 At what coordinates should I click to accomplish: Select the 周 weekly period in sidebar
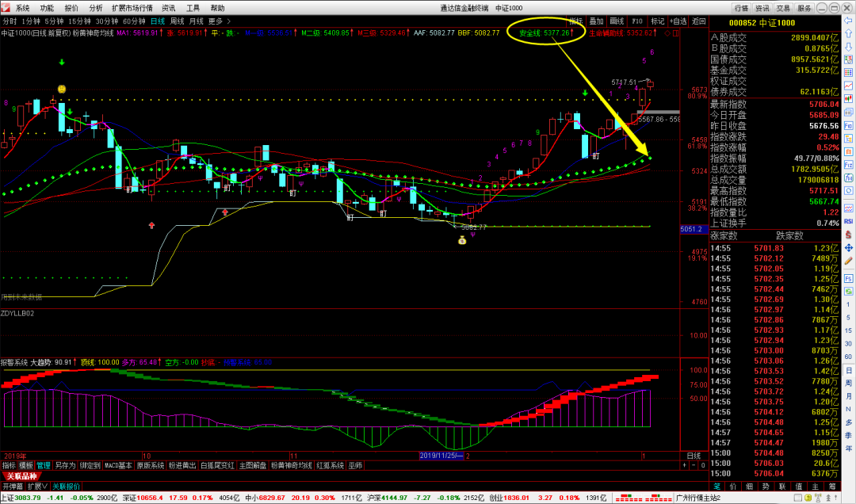point(848,384)
